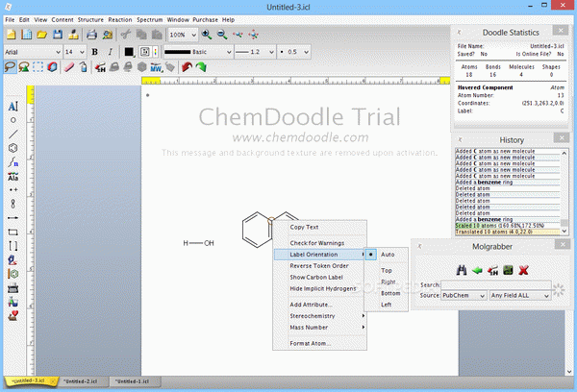Toggle Bold text formatting
The width and height of the screenshot is (577, 392).
point(94,52)
